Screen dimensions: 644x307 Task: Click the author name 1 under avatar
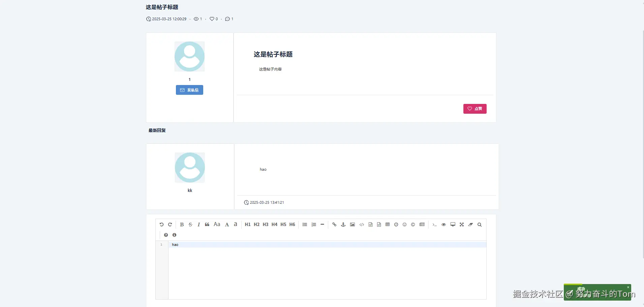[189, 80]
